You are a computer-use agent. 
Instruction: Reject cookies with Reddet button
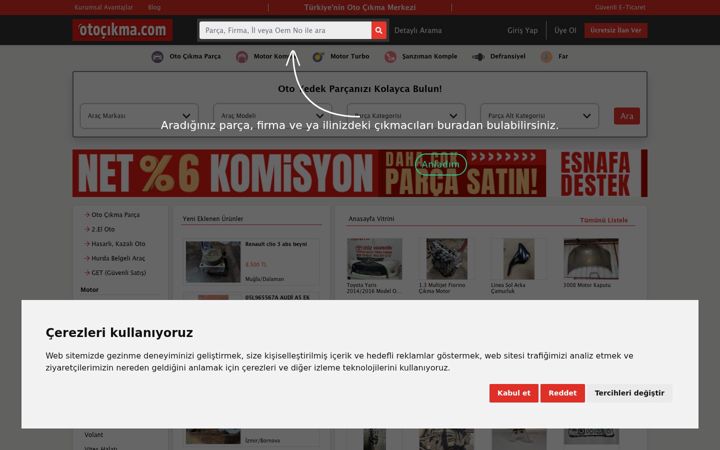point(562,393)
